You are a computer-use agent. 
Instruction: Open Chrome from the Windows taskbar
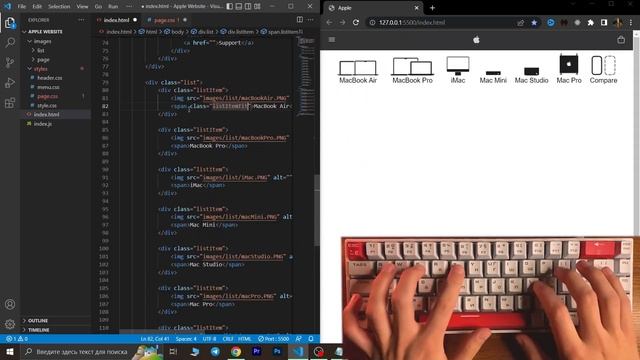click(x=236, y=351)
